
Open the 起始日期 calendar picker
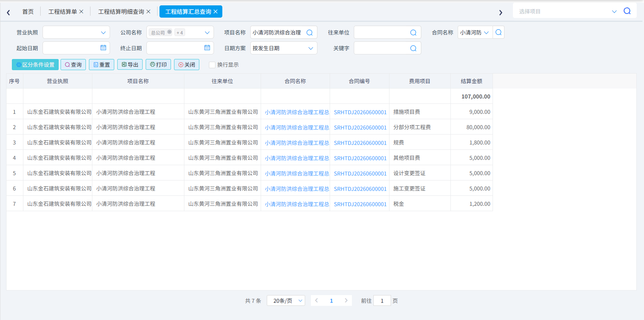point(103,48)
